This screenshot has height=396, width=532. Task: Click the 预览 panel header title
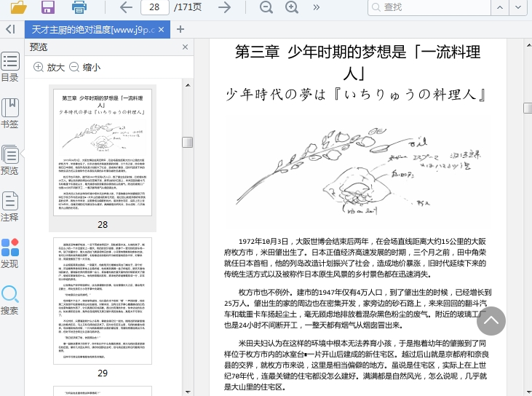coord(39,47)
